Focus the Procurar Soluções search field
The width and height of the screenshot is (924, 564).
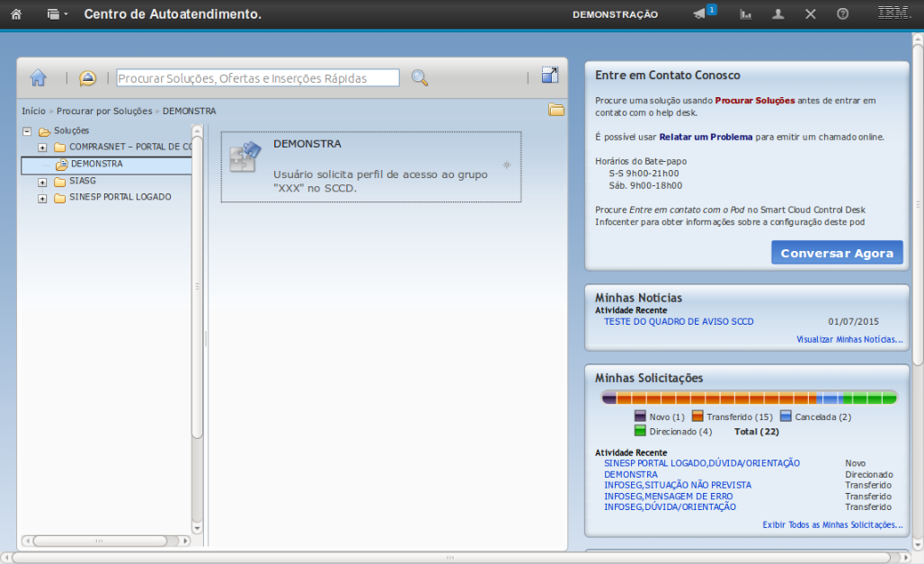click(x=258, y=78)
